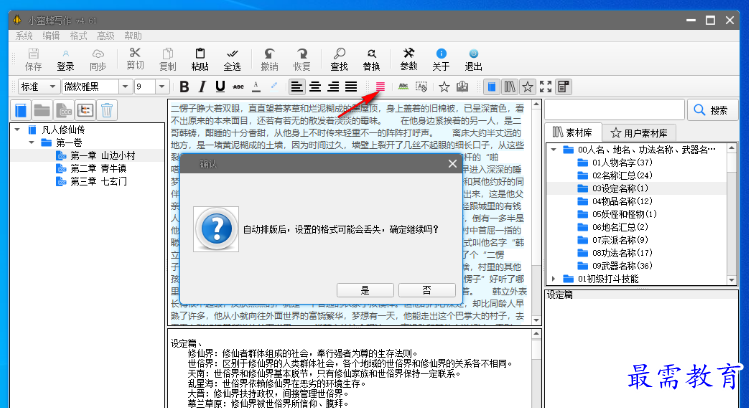Click the material search input field
Image resolution: width=749 pixels, height=408 pixels.
[x=614, y=110]
